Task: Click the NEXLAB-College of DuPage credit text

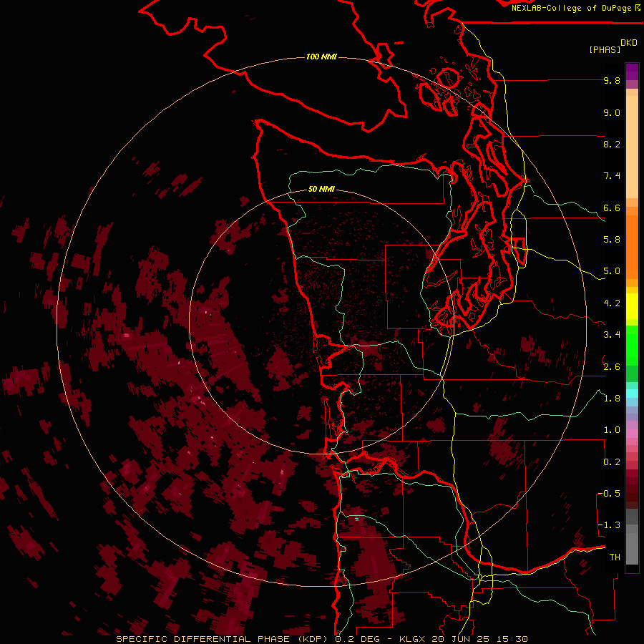Action: click(x=572, y=8)
